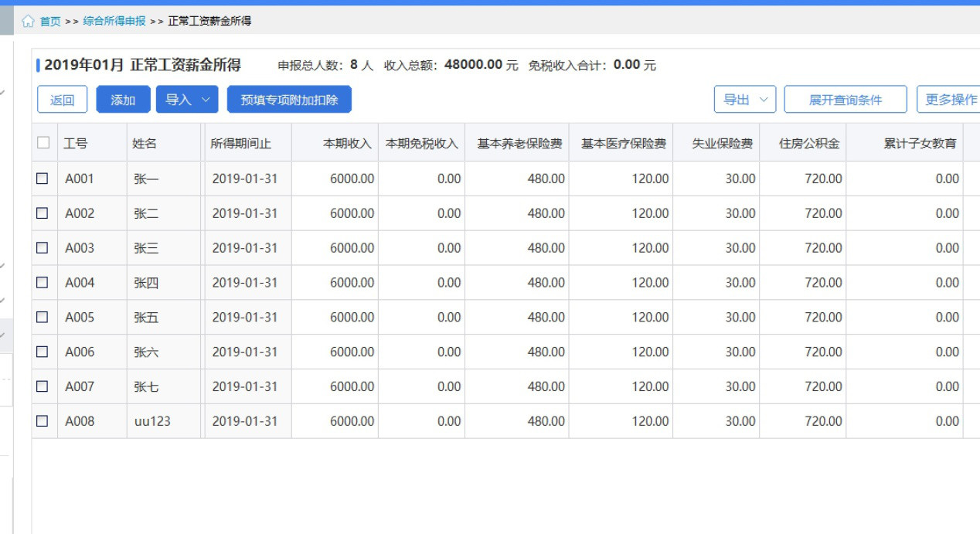980x534 pixels.
Task: Click the 失业保险费 column header
Action: click(716, 143)
